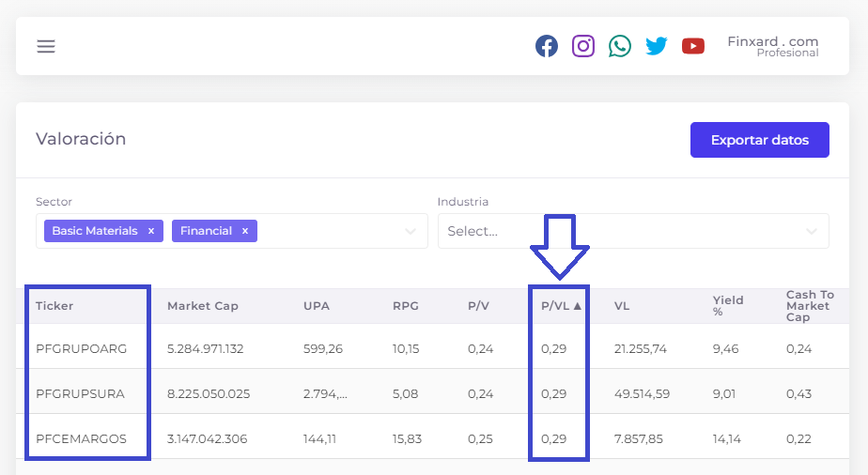
Task: Remove the Basic Materials sector tag
Action: click(150, 231)
